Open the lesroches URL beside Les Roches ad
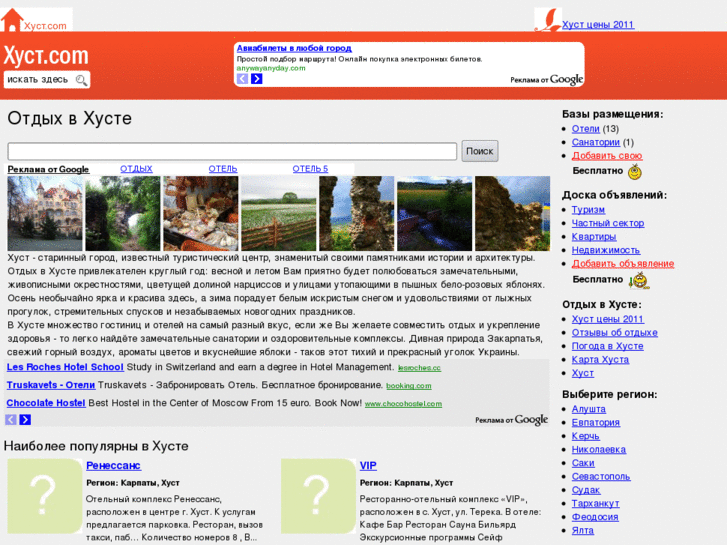Screen dimensions: 727x545 point(420,368)
